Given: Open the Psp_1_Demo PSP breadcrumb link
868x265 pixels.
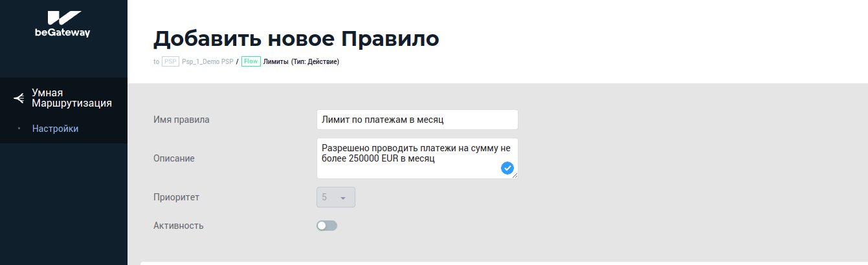Looking at the screenshot, I should (207, 62).
